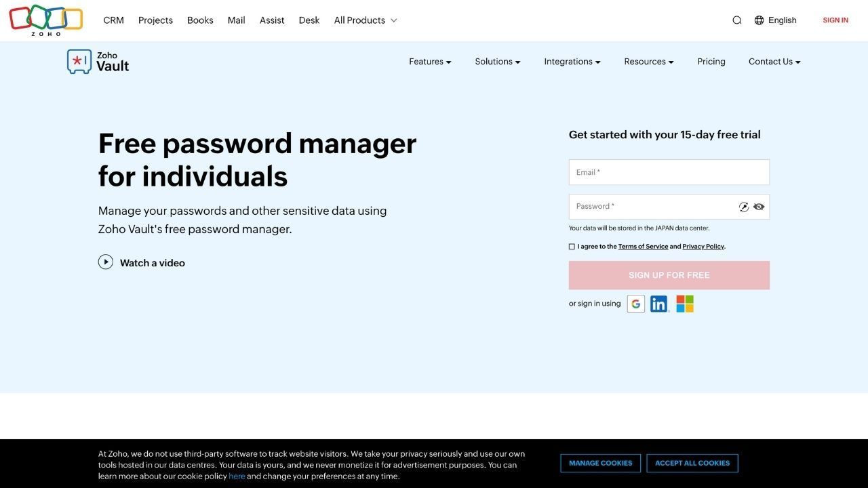The width and height of the screenshot is (868, 488).
Task: Click SIGN UP FOR FREE button
Action: click(x=669, y=275)
